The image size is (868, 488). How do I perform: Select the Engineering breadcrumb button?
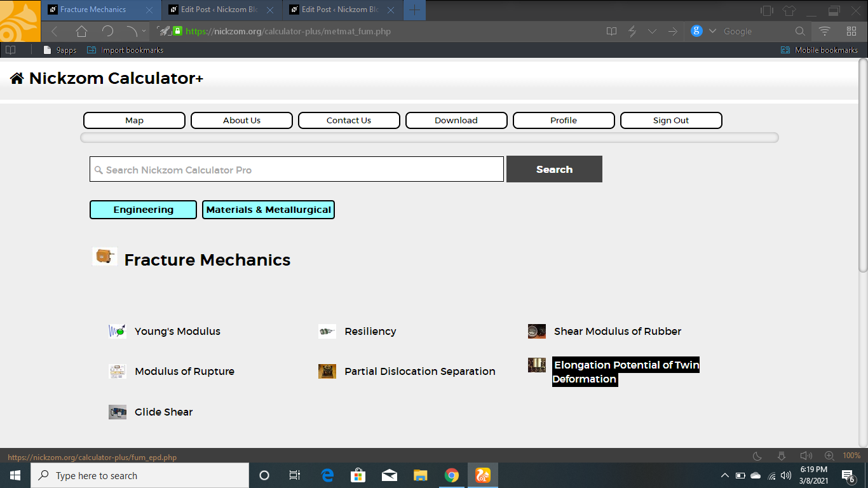tap(143, 210)
